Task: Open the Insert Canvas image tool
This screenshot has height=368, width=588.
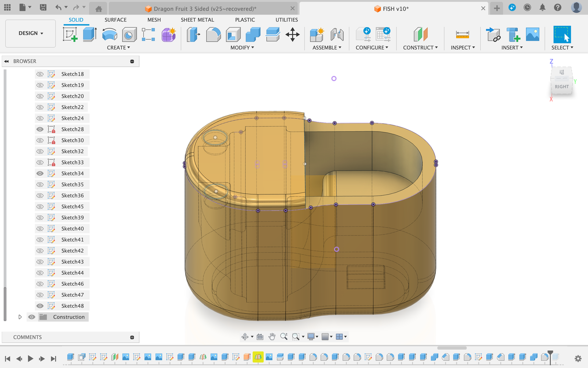Action: (532, 34)
